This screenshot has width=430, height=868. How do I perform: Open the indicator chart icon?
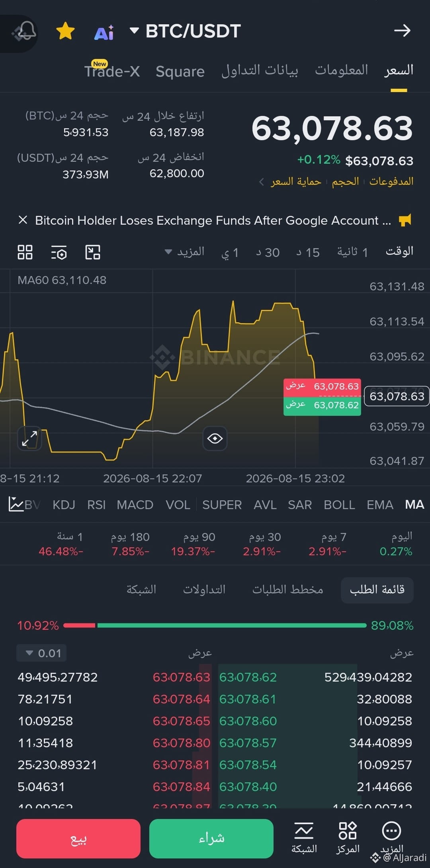16,504
